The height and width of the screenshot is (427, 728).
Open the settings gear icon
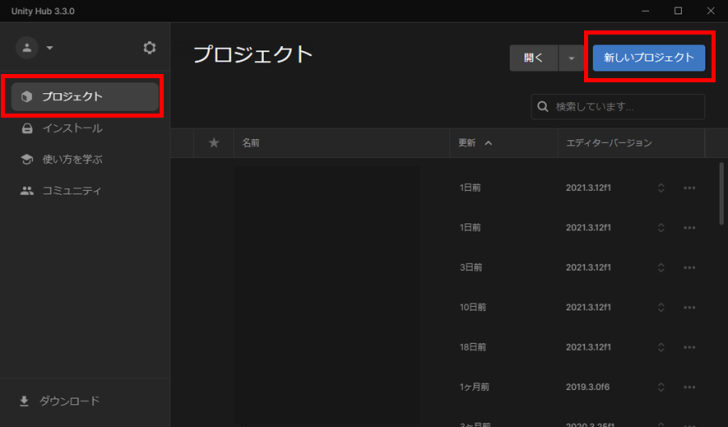pyautogui.click(x=150, y=47)
